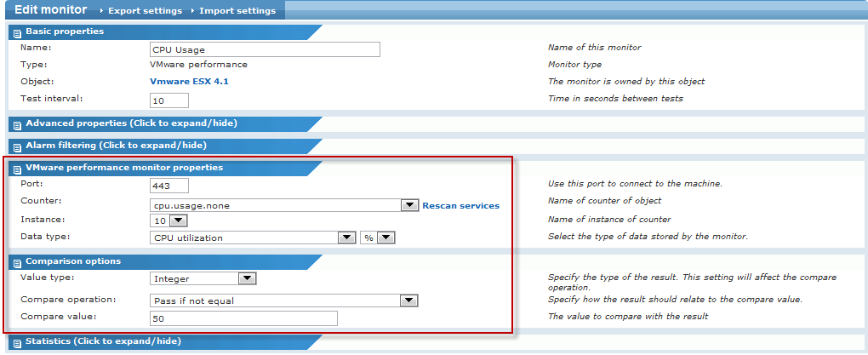Click the Alarm filtering section icon

pos(17,146)
